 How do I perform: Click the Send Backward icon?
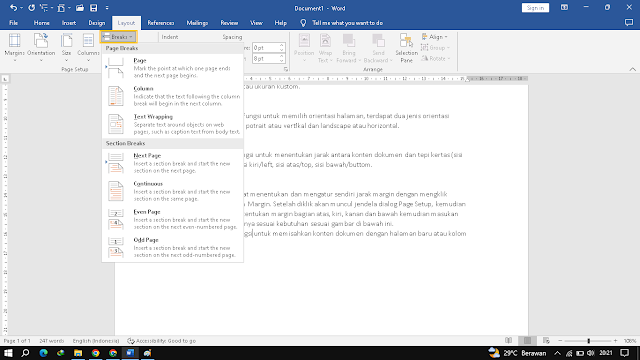378,48
